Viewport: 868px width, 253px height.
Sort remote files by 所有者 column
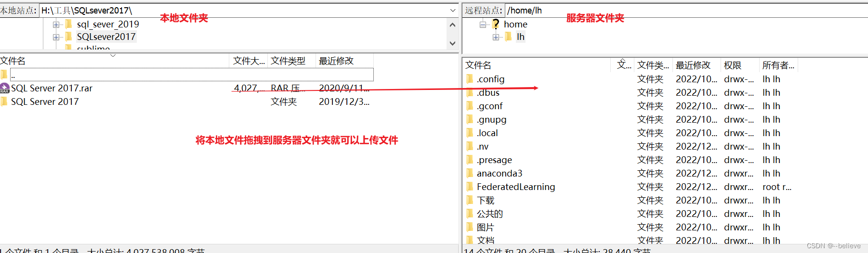778,65
